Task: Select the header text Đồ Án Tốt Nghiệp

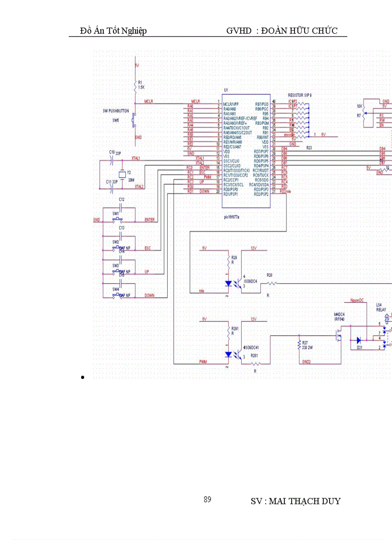Action: (x=113, y=31)
